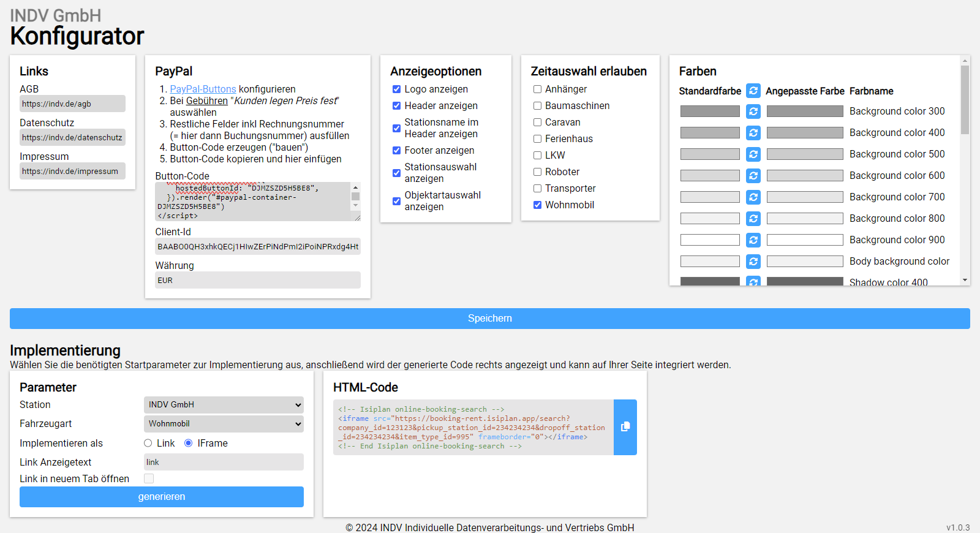Viewport: 980px width, 533px height.
Task: Reset Background color 900 to its default color
Action: click(x=753, y=240)
